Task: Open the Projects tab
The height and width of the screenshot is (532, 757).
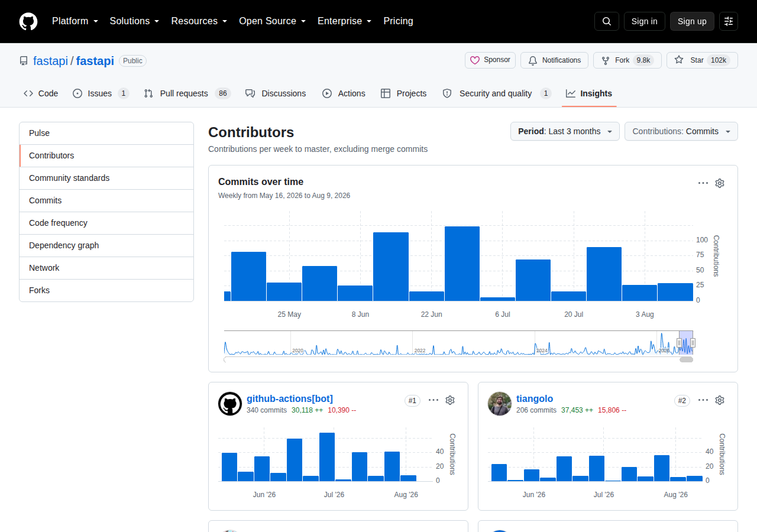Action: click(x=403, y=93)
